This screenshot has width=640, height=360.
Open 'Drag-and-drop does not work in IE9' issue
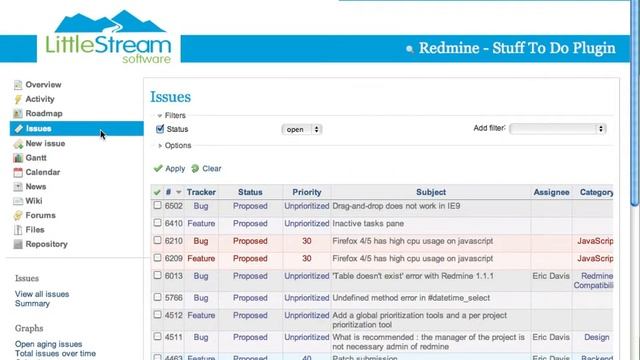point(396,206)
